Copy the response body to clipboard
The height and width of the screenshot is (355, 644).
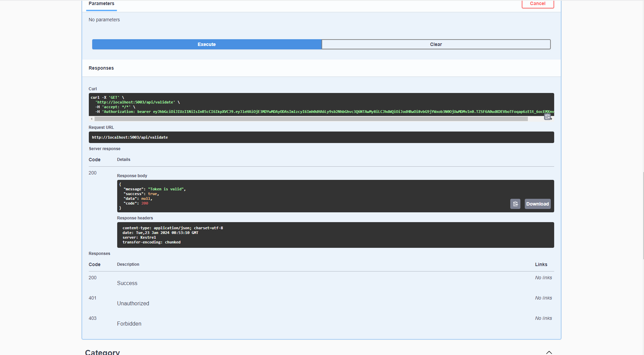515,204
